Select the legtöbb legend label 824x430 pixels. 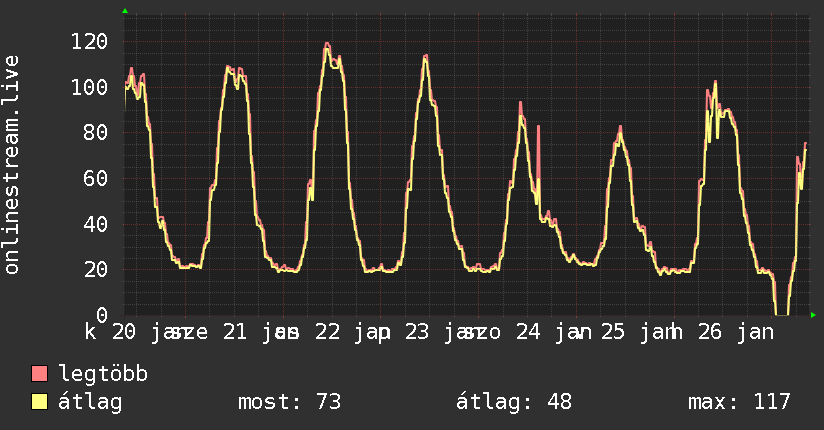[x=103, y=374]
